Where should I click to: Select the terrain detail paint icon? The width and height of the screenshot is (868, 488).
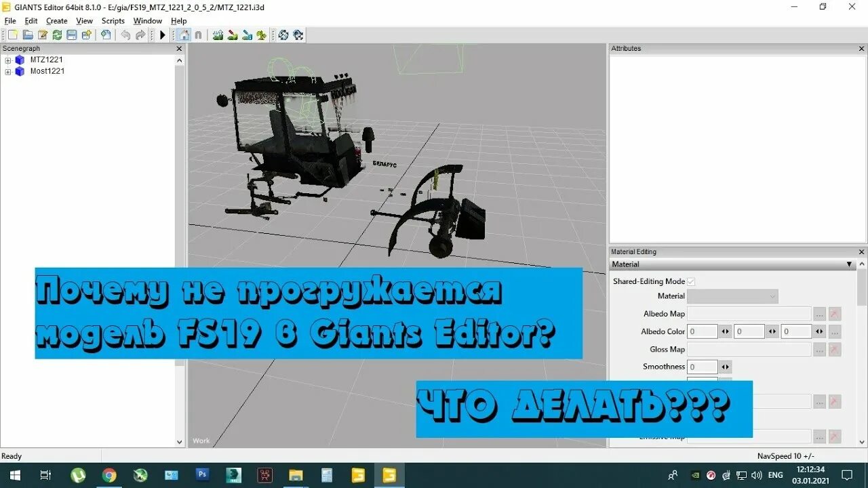pos(248,35)
